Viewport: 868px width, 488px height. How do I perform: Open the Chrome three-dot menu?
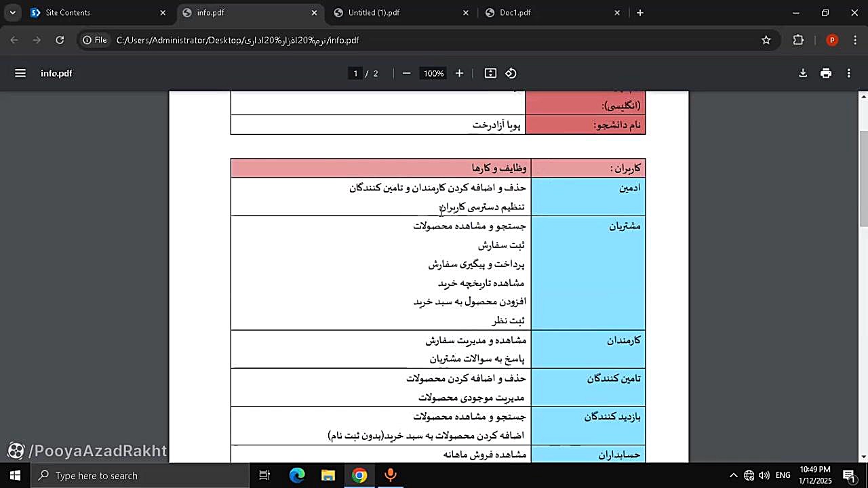click(854, 40)
